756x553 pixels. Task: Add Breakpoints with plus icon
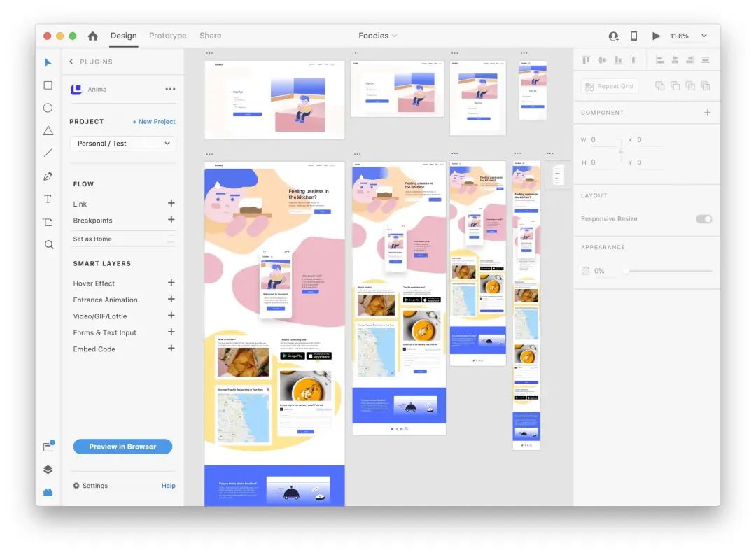171,219
